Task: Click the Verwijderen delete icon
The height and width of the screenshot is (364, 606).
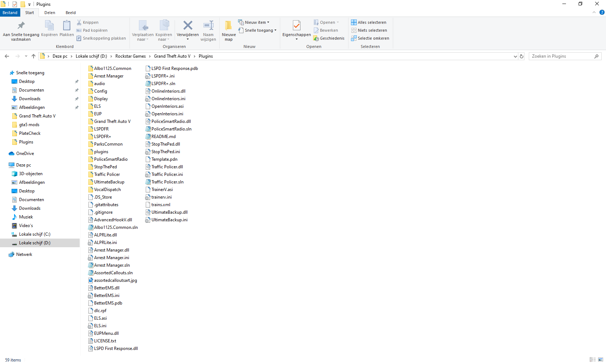Action: pos(188,26)
